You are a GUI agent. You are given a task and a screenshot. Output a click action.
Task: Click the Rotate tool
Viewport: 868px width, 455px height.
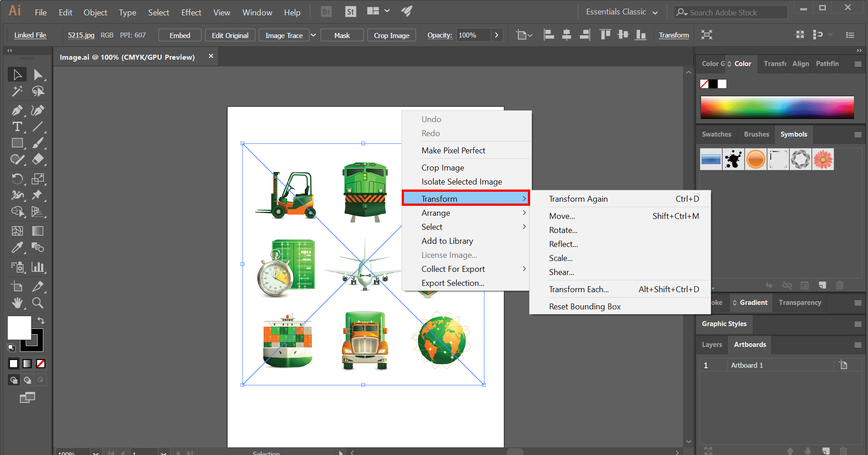(x=17, y=179)
